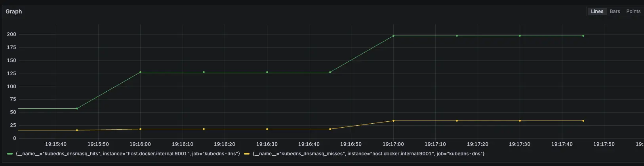Toggle the kubedns_dnsmasq_hits series in legend
Screen dimensions: 644x166
tap(128, 153)
